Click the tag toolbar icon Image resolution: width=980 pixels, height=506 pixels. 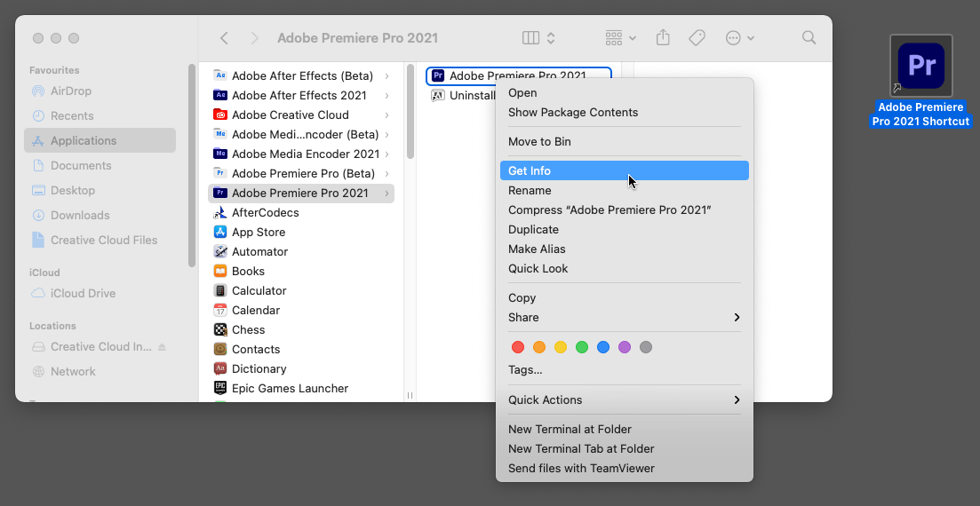(697, 38)
